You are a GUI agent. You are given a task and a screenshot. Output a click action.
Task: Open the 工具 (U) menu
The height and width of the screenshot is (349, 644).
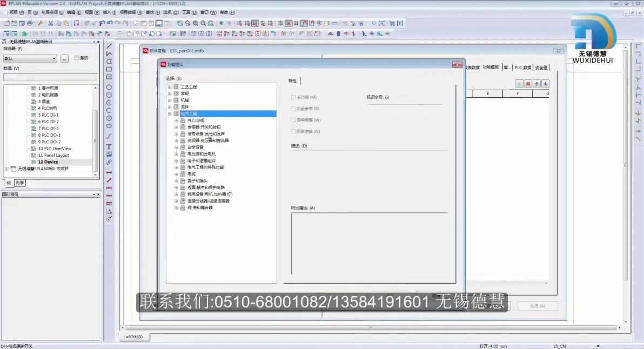click(189, 12)
